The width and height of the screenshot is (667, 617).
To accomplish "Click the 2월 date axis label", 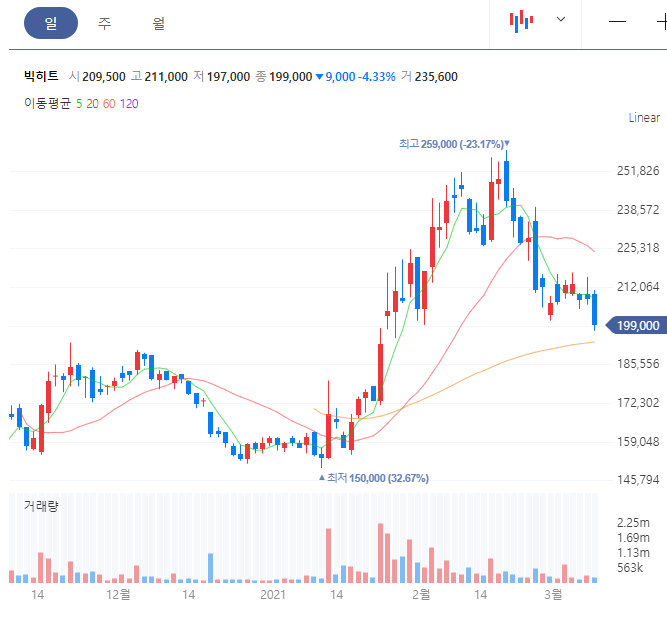I will point(421,594).
